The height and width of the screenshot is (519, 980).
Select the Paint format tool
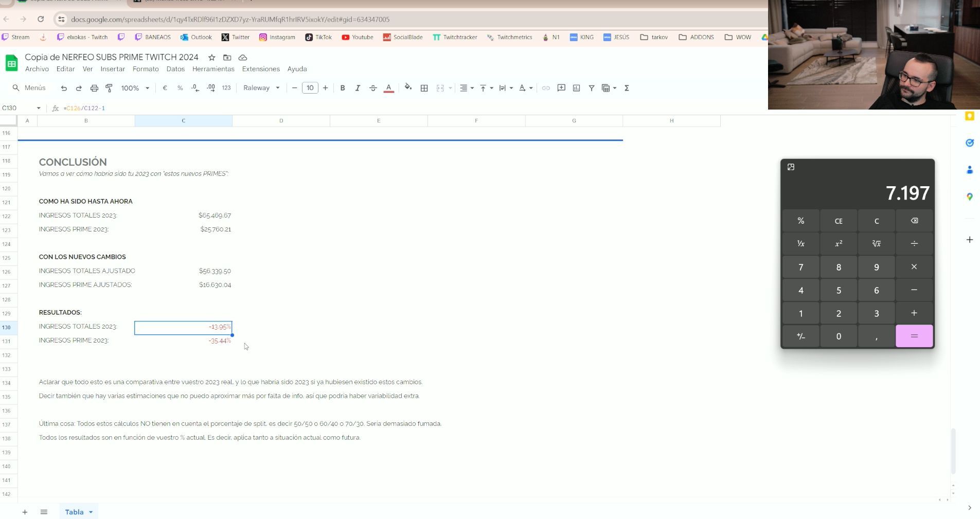[109, 87]
